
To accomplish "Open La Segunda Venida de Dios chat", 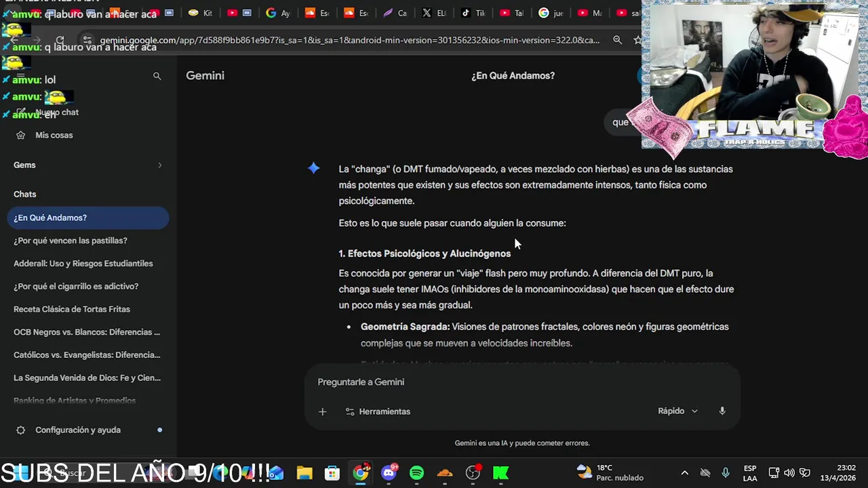I will click(x=87, y=378).
